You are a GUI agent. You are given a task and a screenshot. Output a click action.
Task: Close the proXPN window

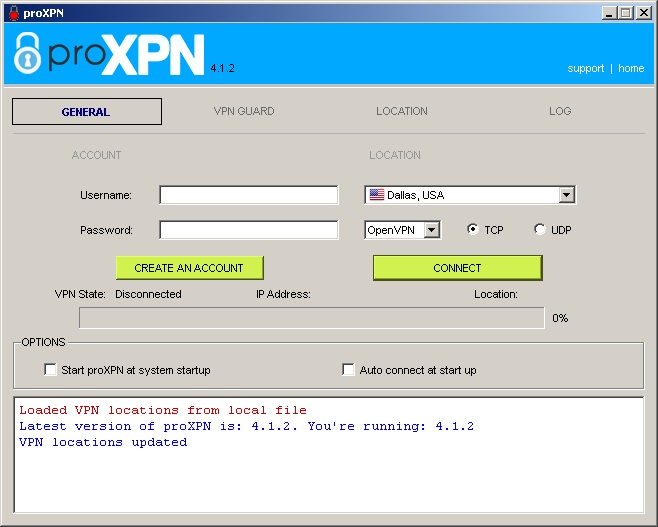643,13
